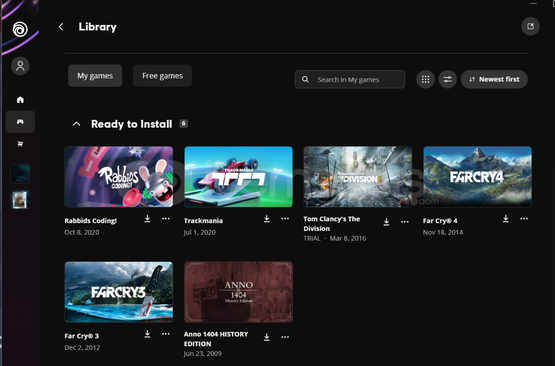Open more options for Tom Clancy's The Division
Image resolution: width=555 pixels, height=366 pixels.
point(405,222)
